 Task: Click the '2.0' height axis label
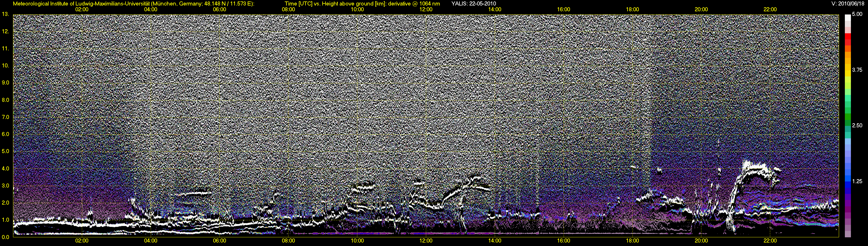tap(5, 203)
